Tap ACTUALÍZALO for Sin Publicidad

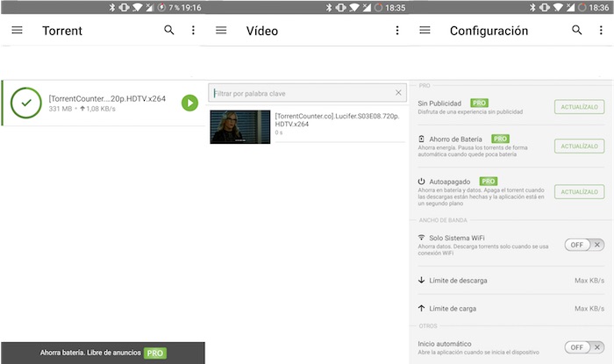[x=579, y=107]
